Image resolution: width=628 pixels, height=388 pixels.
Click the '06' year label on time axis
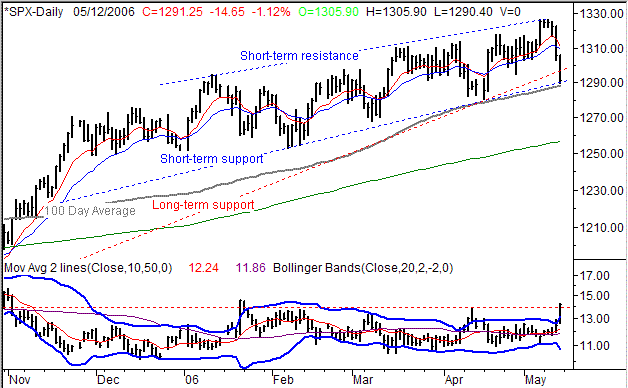pos(191,380)
